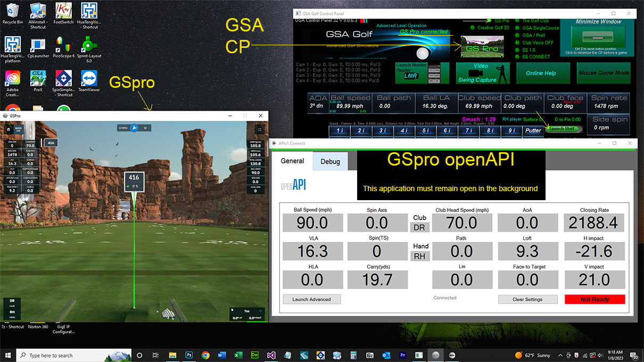Select the 9 i iron button
This screenshot has height=362, width=644.
click(x=512, y=130)
